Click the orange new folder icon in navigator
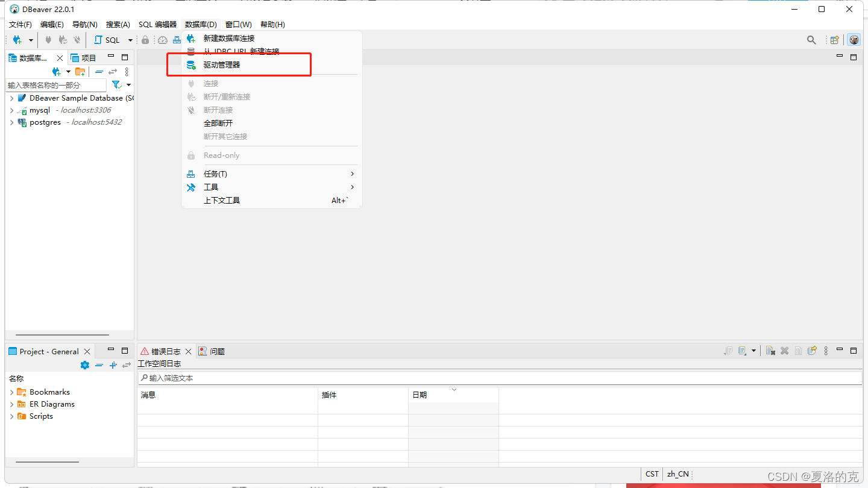The width and height of the screenshot is (868, 488). click(80, 72)
